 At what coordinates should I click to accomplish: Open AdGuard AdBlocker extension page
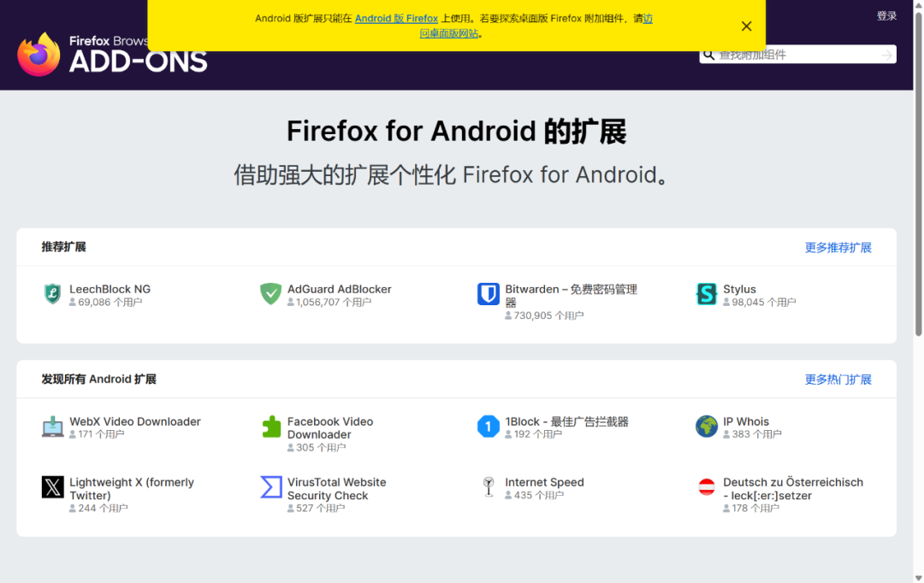click(340, 289)
